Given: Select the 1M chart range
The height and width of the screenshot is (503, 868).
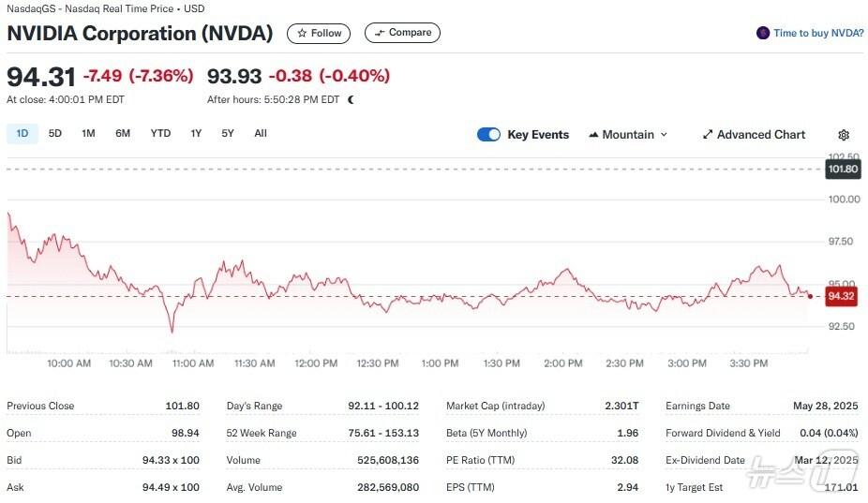Looking at the screenshot, I should tap(88, 133).
